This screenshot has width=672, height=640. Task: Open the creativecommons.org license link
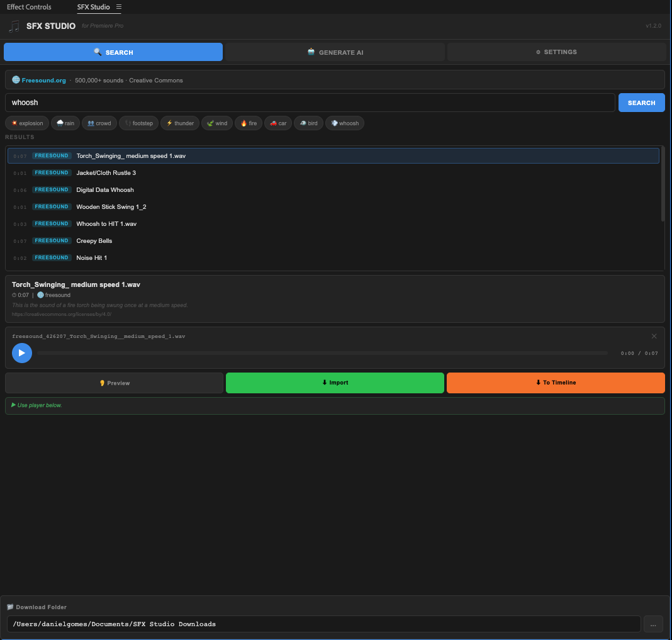61,314
